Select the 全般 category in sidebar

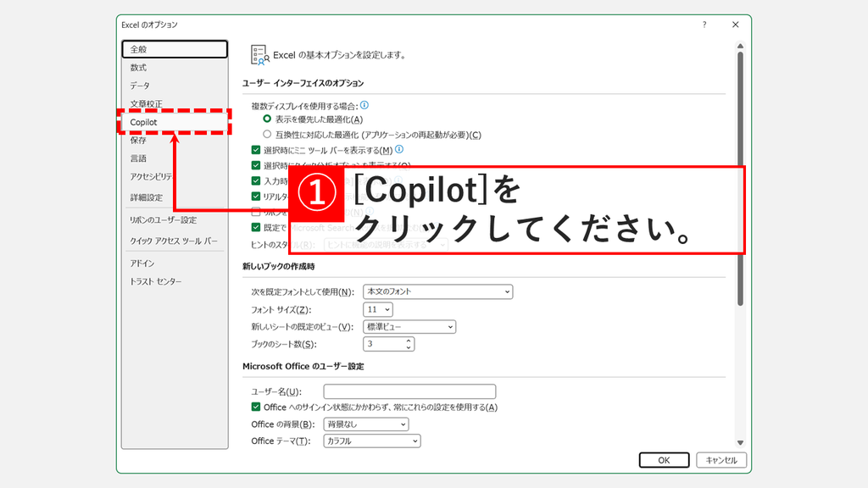pyautogui.click(x=175, y=49)
